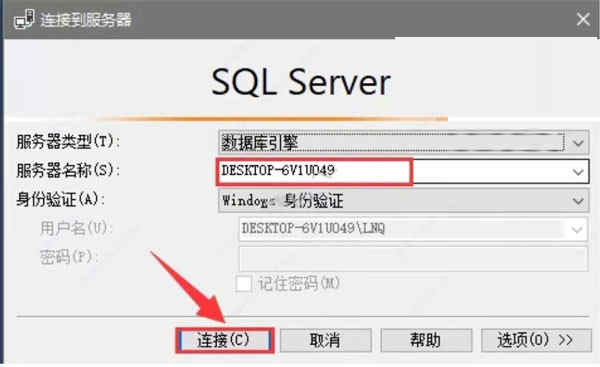This screenshot has width=600, height=367.
Task: Expand options with 选项(O) >> button
Action: (x=536, y=340)
